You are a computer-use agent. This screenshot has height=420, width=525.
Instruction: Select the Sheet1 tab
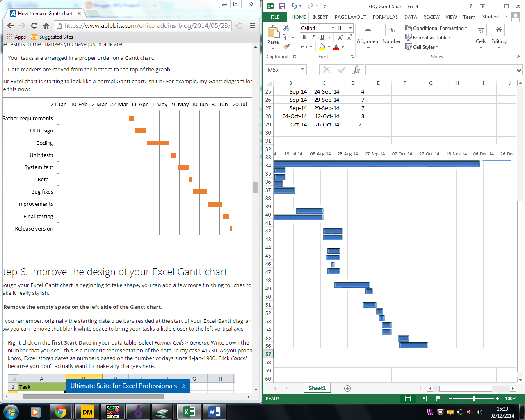[x=317, y=388]
